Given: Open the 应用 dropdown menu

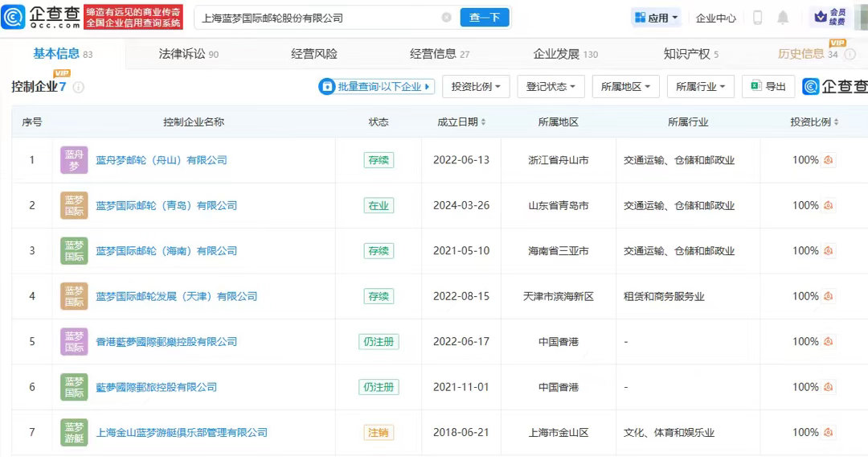Looking at the screenshot, I should coord(657,18).
